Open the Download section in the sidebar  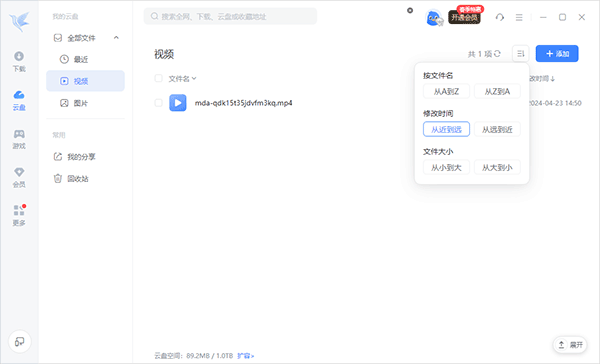coord(19,61)
